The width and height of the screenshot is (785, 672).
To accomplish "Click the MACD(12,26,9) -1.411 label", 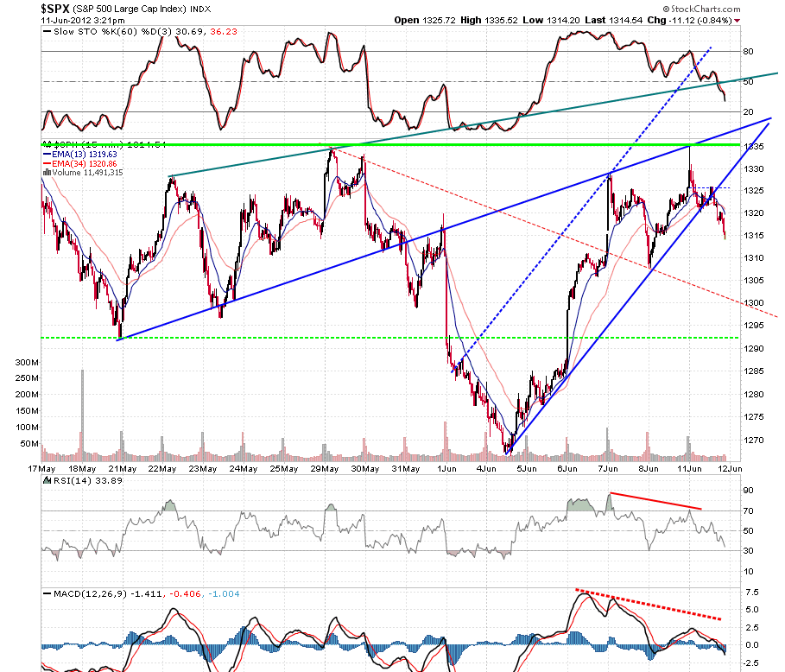I will point(108,594).
